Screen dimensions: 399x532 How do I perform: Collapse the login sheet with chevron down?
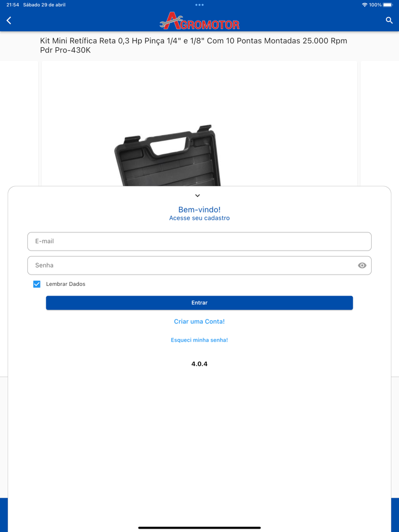pos(198,195)
